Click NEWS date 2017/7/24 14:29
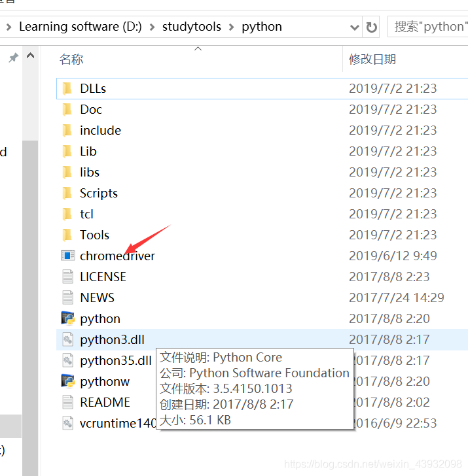 [x=396, y=298]
